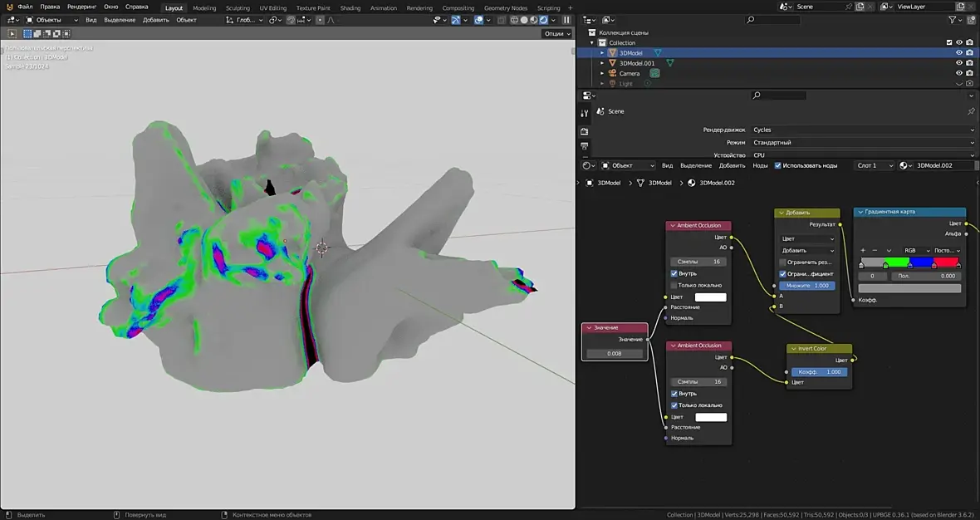Click the plus icon to add a gradient stop

coord(862,250)
